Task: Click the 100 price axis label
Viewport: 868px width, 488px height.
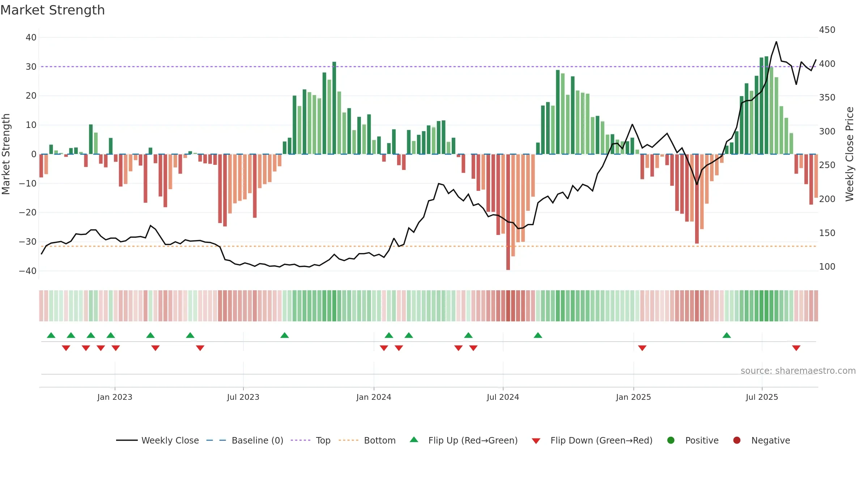Action: point(827,266)
